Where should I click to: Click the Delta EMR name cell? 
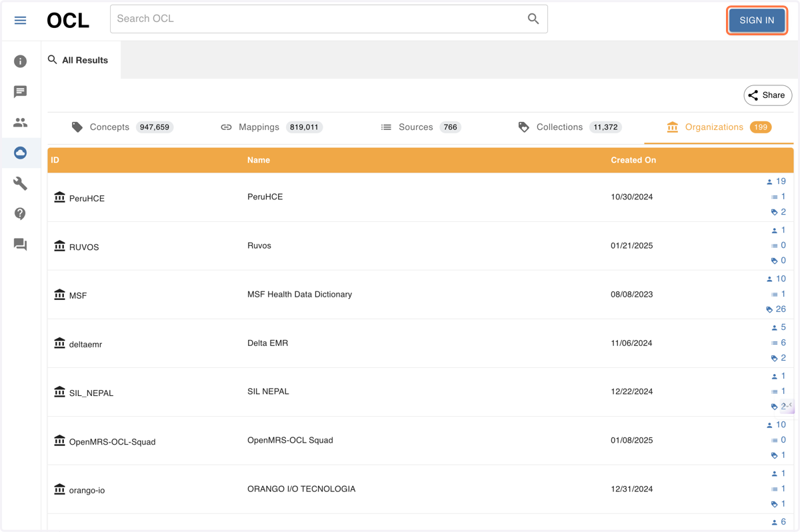(x=267, y=343)
